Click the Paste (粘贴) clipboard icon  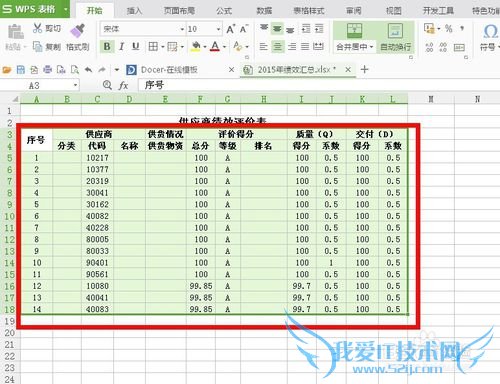point(15,32)
